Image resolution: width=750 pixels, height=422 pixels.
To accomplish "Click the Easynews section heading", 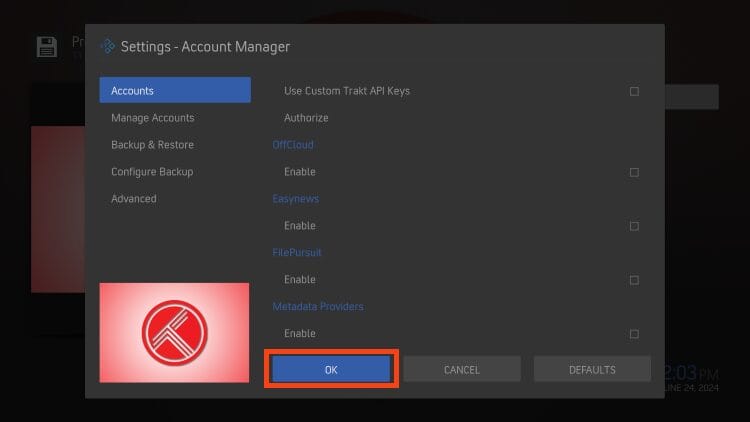I will (296, 199).
